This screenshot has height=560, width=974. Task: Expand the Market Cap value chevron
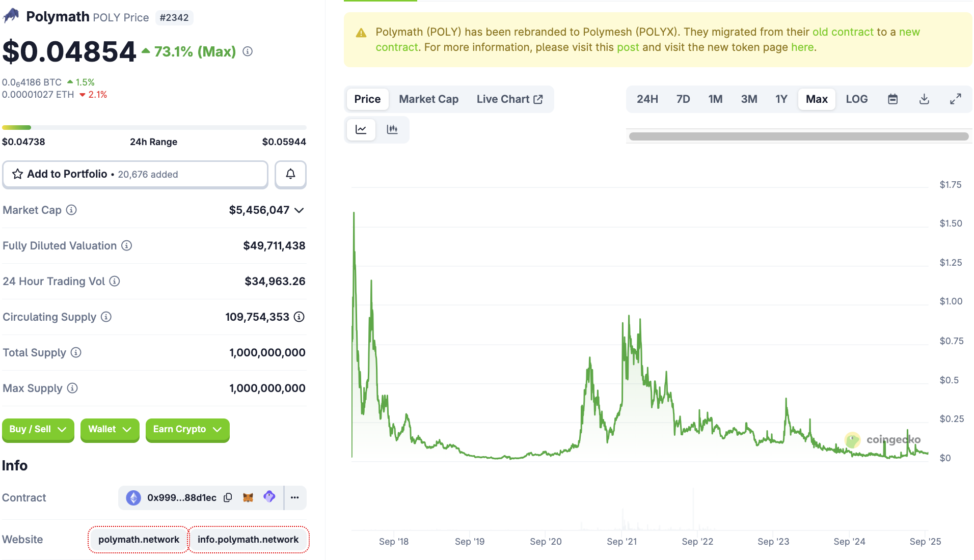point(300,210)
